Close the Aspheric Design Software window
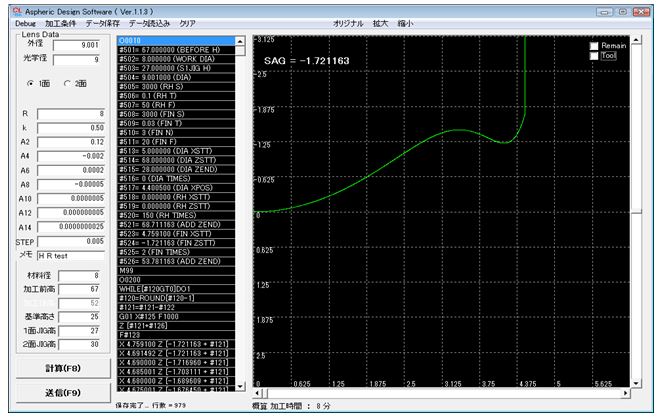Image resolution: width=657 pixels, height=419 pixels. coord(641,12)
